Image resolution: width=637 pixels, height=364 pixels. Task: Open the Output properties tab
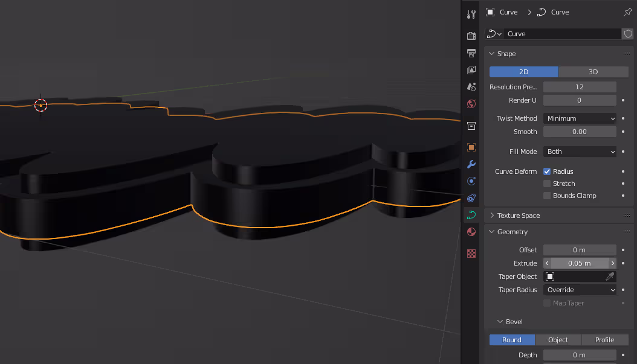click(471, 53)
